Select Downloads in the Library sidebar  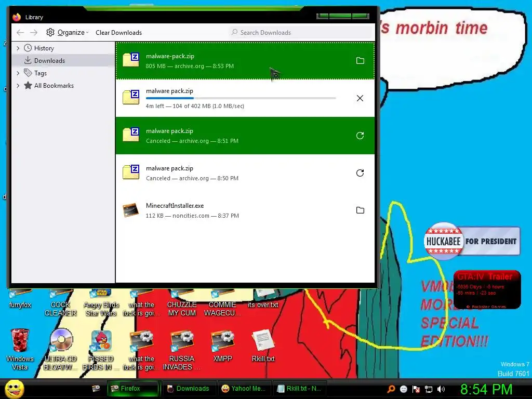coord(49,61)
